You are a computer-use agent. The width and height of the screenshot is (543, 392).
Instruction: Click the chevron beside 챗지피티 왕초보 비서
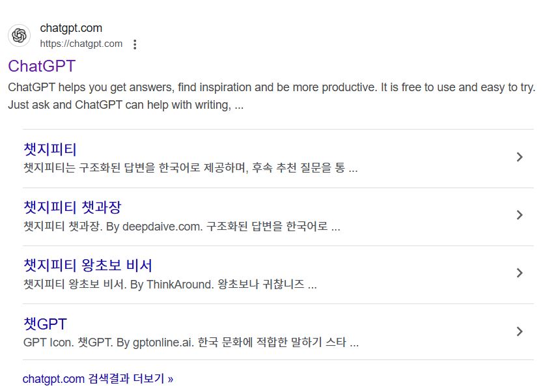(x=519, y=272)
